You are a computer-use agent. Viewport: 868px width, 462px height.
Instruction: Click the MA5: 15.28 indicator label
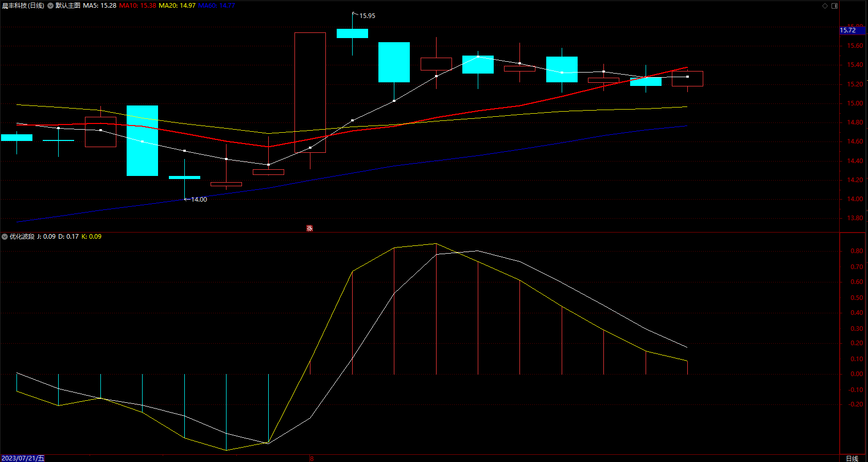click(x=99, y=6)
